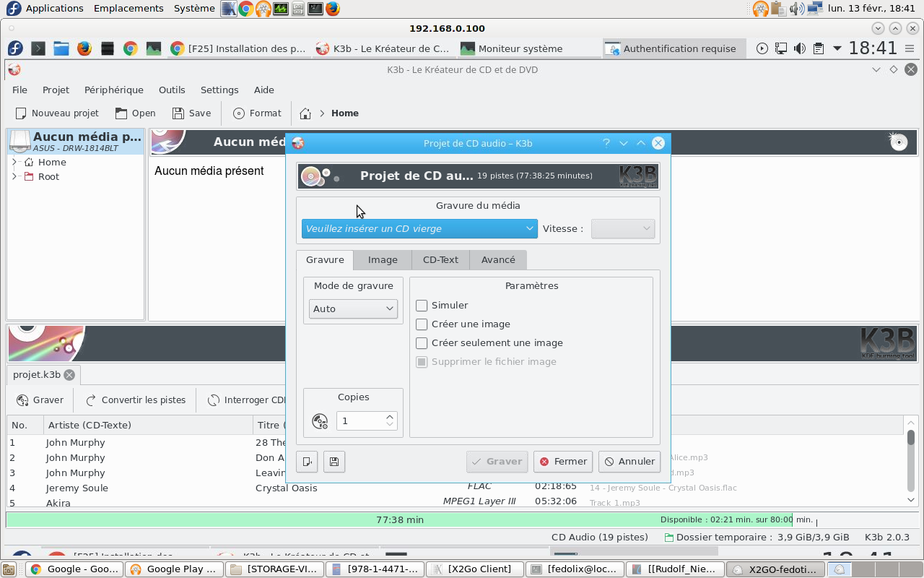Open the Outils menu
Viewport: 924px width, 578px height.
click(x=172, y=90)
